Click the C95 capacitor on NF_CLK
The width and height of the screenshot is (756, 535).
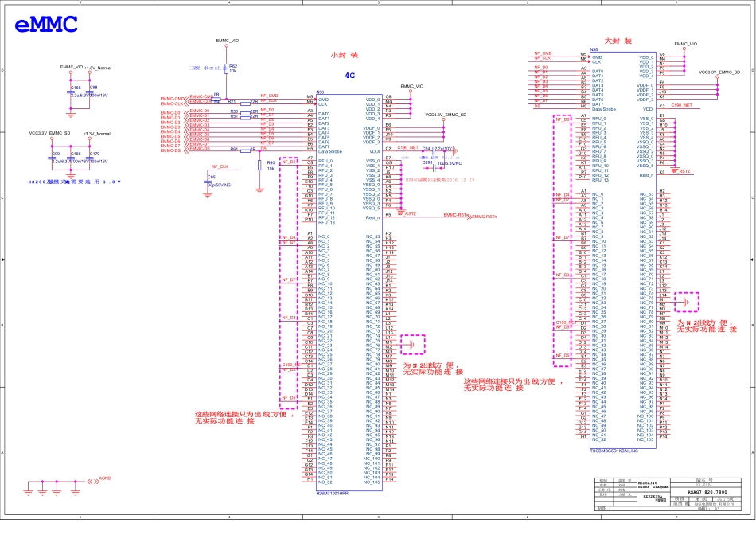[206, 181]
